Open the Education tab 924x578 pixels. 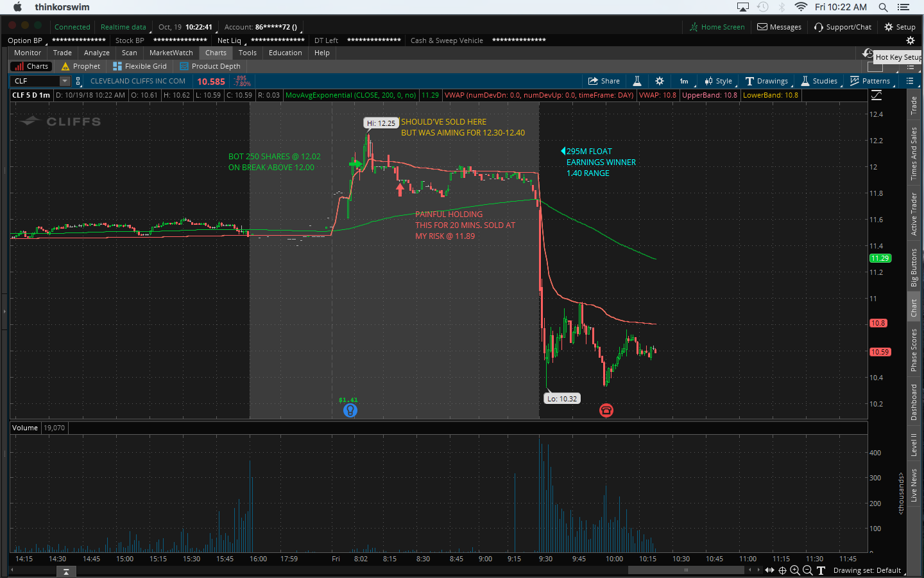point(286,53)
